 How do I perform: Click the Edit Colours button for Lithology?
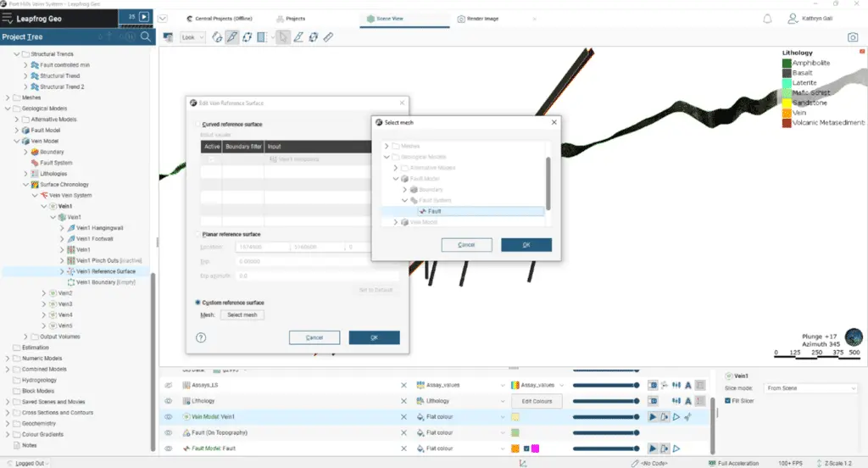click(x=537, y=401)
